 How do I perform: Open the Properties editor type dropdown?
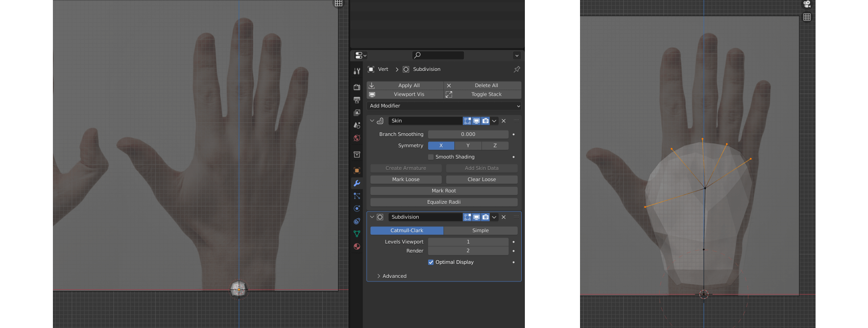click(x=361, y=55)
